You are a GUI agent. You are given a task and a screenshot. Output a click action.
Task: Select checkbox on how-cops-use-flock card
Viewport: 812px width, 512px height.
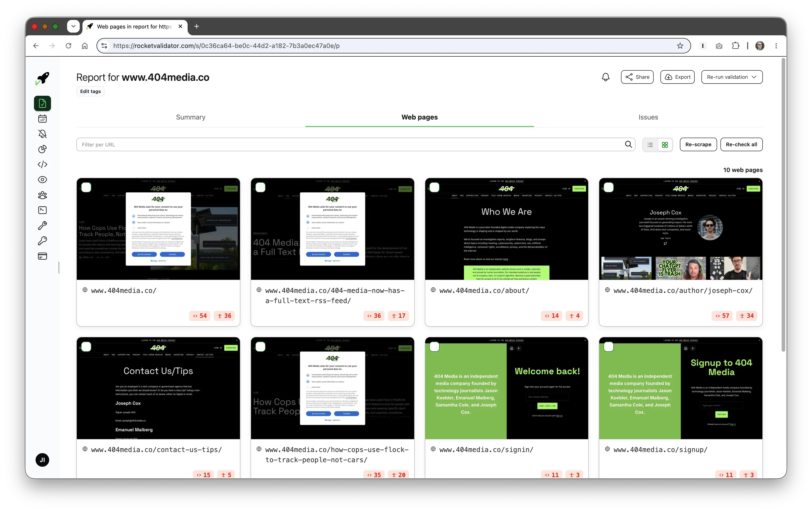click(x=260, y=347)
